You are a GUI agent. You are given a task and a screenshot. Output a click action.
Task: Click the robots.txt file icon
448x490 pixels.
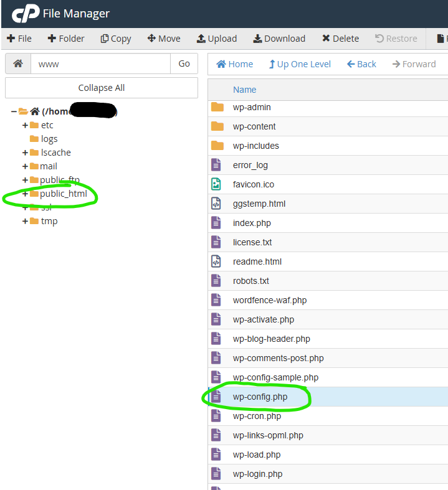[216, 281]
